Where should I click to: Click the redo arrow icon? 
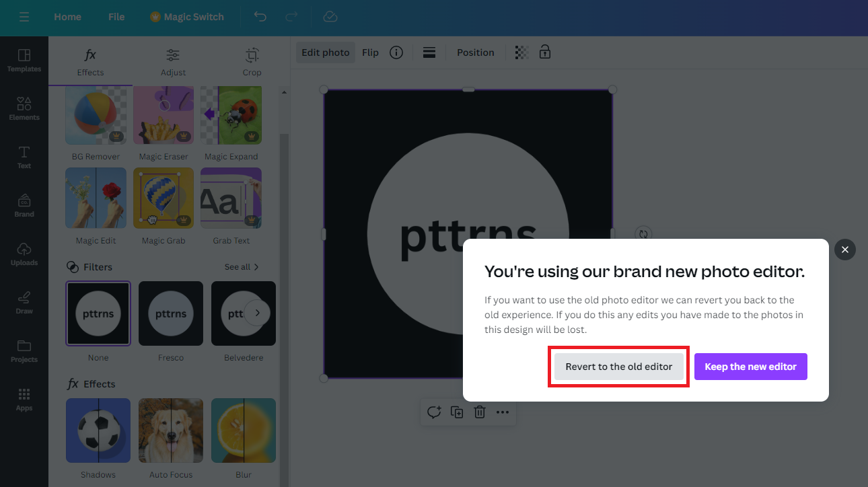291,17
